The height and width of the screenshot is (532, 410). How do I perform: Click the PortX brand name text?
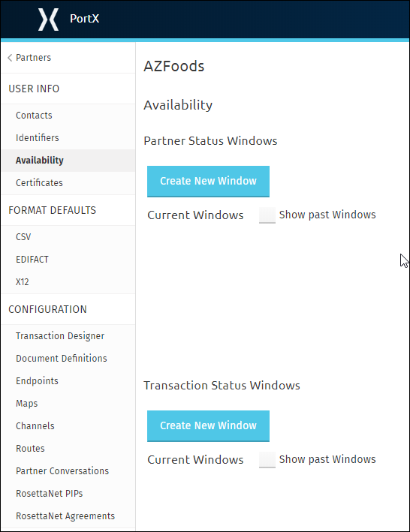click(84, 19)
